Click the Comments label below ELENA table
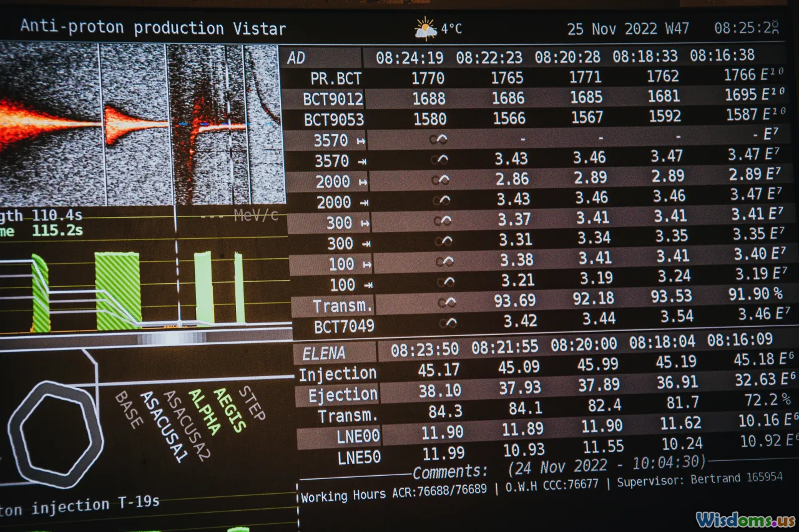Screen dimensions: 799x532 [449, 472]
